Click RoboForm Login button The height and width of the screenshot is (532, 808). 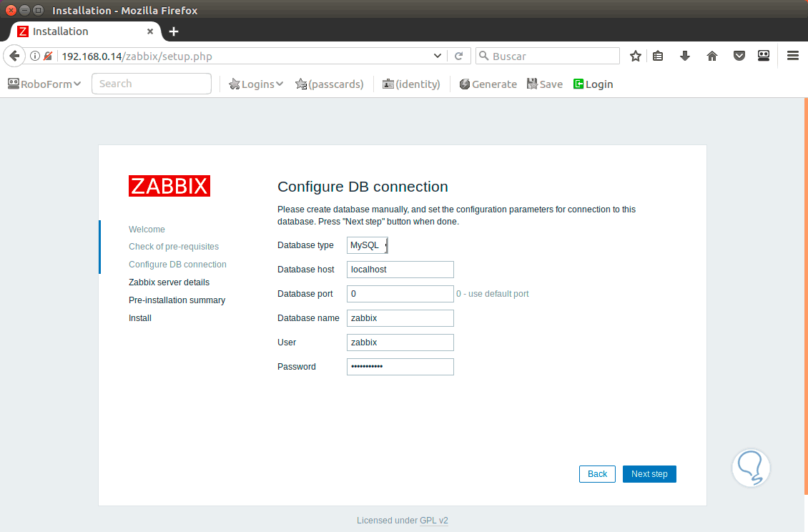tap(593, 84)
